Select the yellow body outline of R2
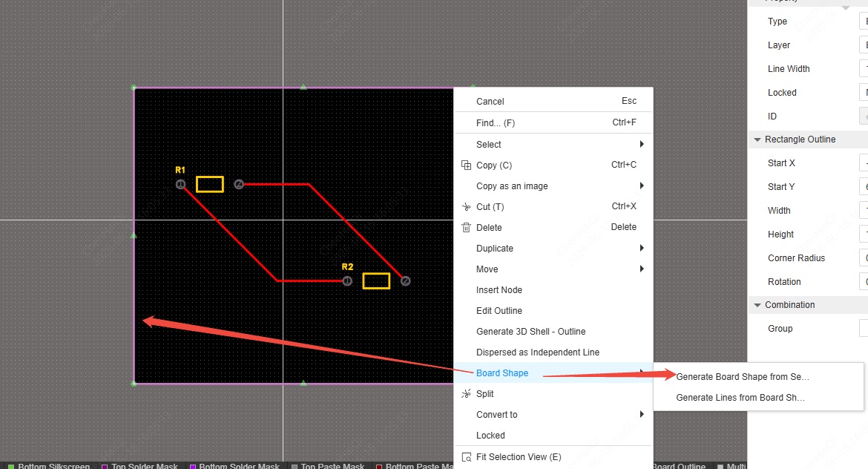 pos(376,281)
